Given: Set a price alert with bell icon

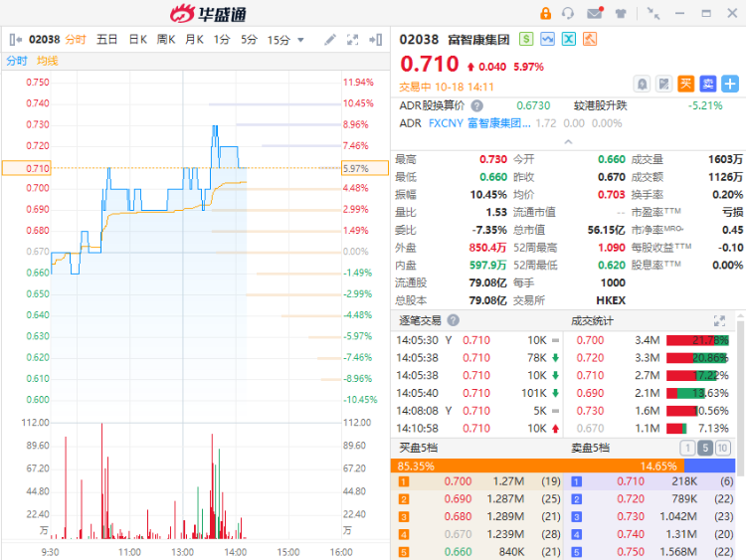Looking at the screenshot, I should coord(642,85).
